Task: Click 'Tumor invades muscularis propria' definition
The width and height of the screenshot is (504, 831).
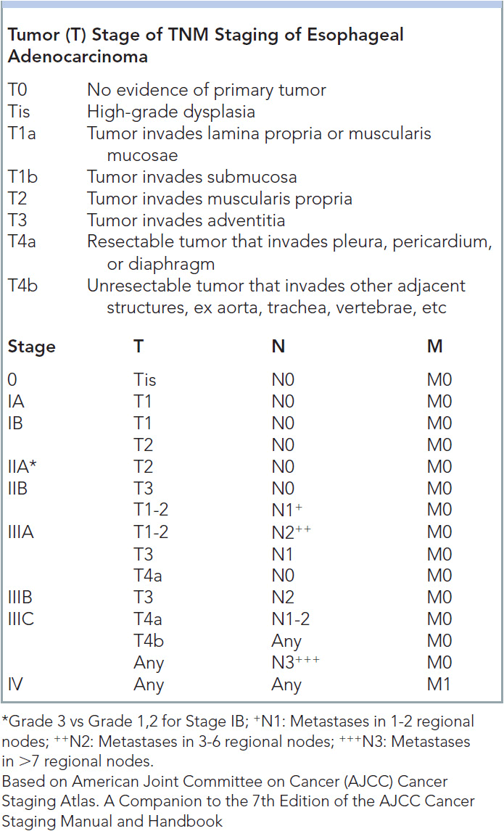Action: [x=219, y=199]
